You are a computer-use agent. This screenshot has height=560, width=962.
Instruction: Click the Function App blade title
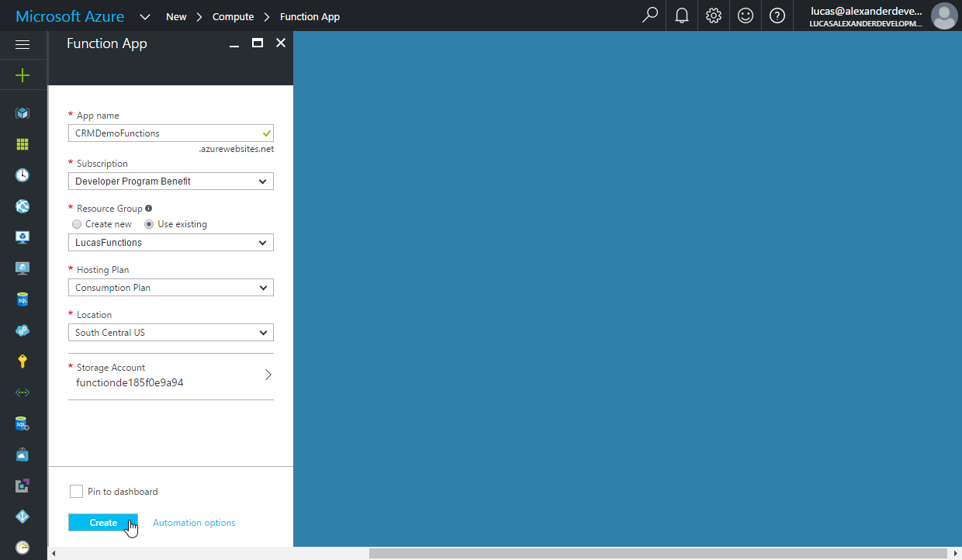(x=107, y=43)
